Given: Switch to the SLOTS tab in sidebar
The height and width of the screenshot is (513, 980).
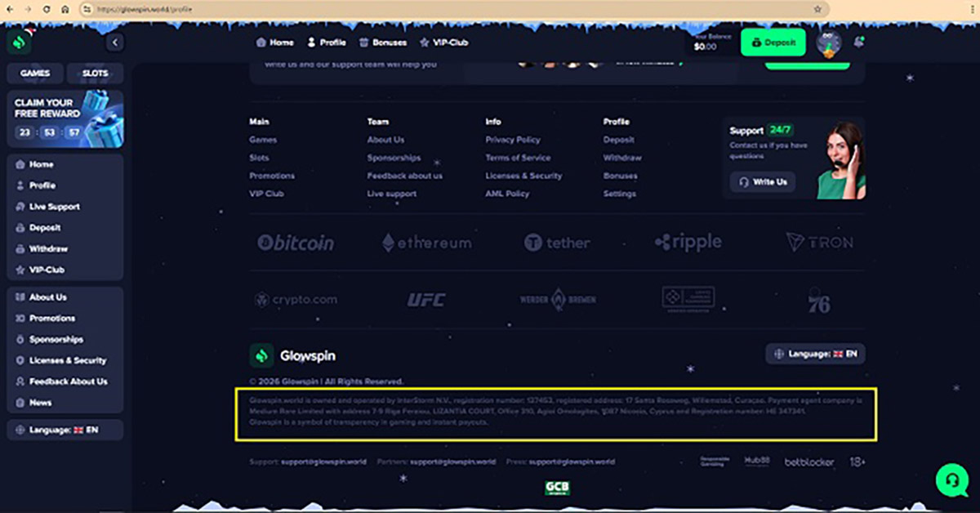Looking at the screenshot, I should [x=95, y=74].
